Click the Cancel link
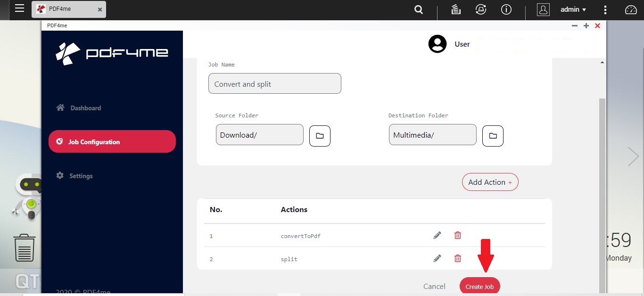The height and width of the screenshot is (296, 644). (434, 286)
